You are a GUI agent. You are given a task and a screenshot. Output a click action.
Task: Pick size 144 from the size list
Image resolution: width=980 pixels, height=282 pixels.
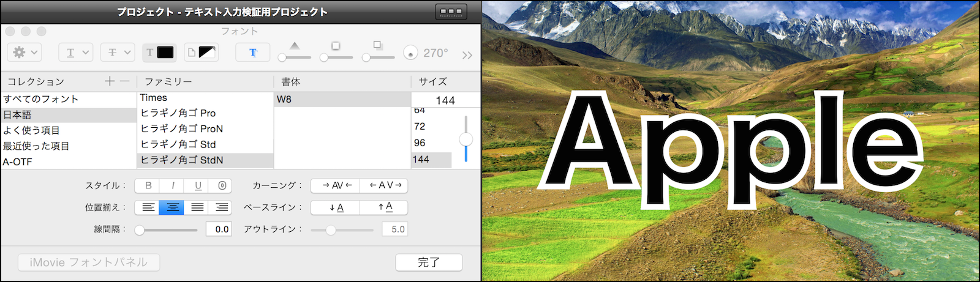pos(432,160)
